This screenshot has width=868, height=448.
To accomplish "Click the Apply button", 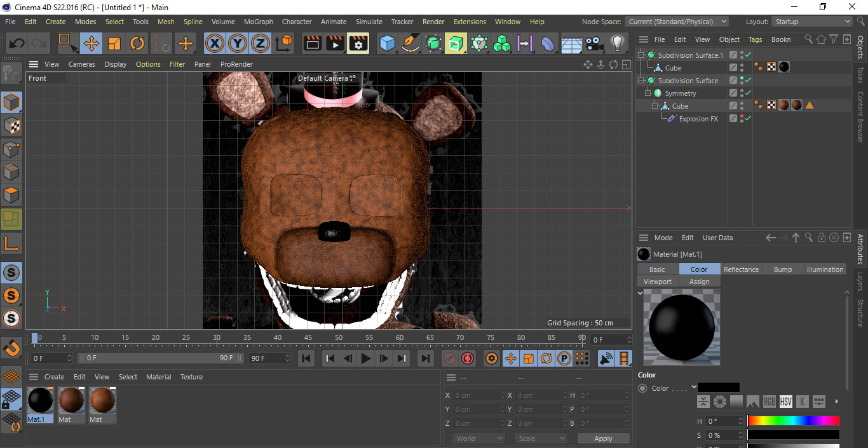I will pos(603,438).
